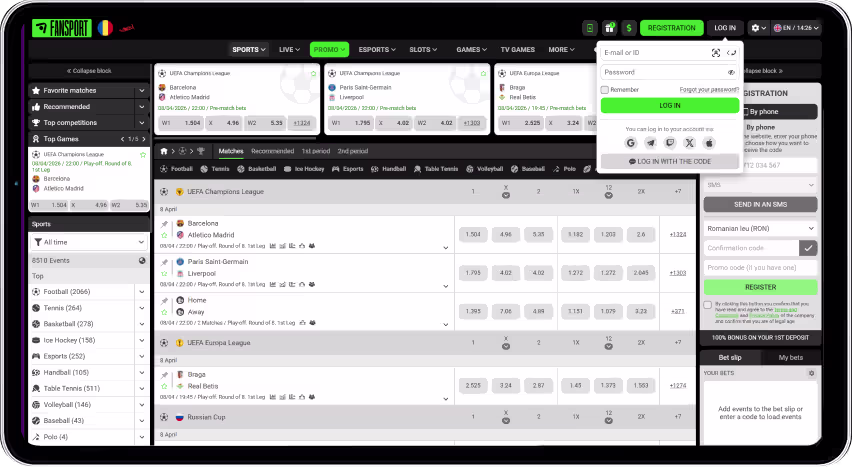Click the green LOG IN submit button
The image size is (852, 467).
pos(669,105)
